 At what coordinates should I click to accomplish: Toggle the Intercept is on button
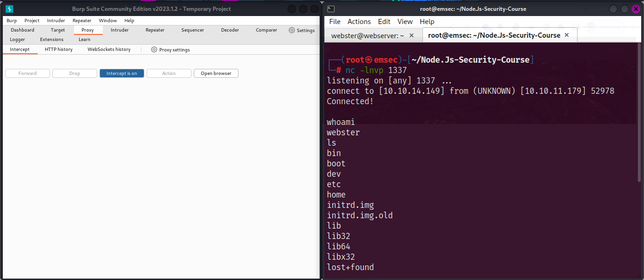coord(122,74)
